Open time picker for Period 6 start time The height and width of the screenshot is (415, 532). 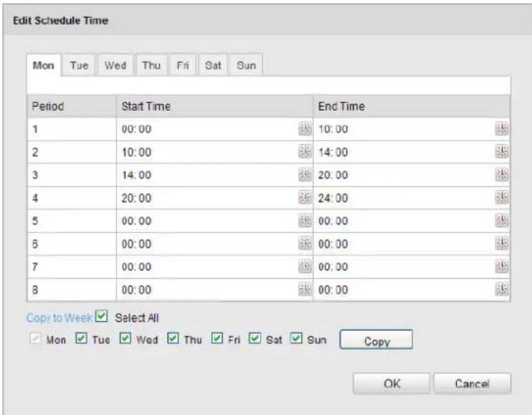pyautogui.click(x=305, y=244)
